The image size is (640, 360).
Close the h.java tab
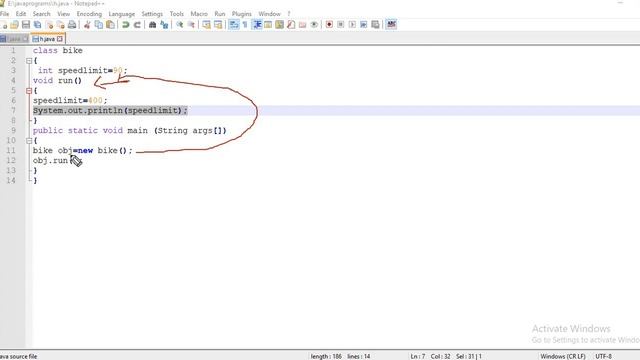[x=60, y=39]
